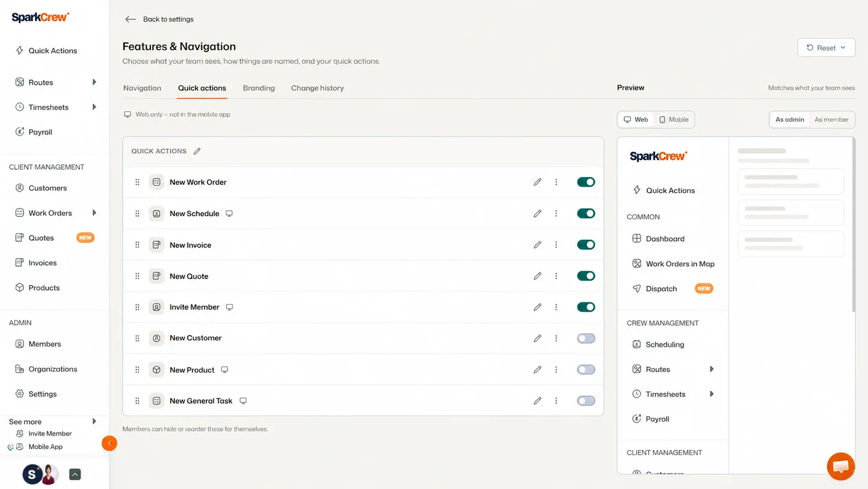
Task: Grab the drag handle of Invite Member
Action: 137,307
